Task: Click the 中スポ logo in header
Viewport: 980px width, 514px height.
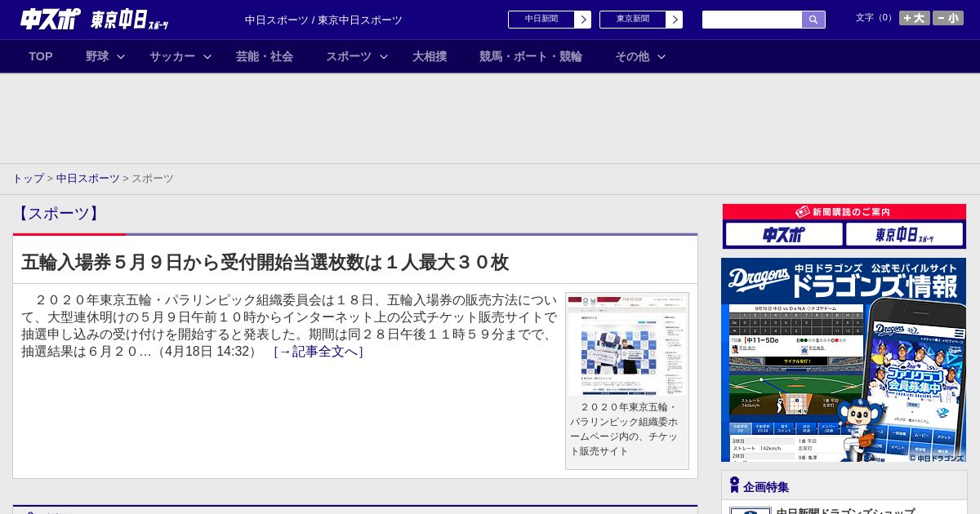Action: [51, 19]
